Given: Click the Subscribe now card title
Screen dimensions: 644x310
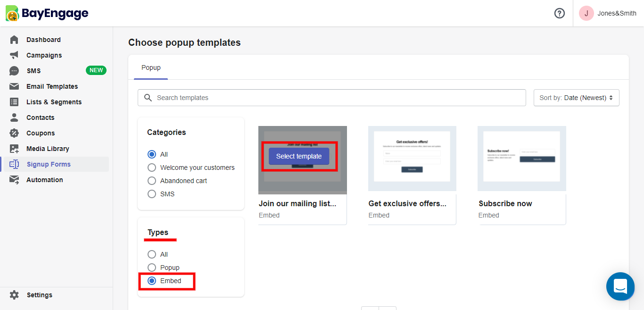Looking at the screenshot, I should point(505,204).
